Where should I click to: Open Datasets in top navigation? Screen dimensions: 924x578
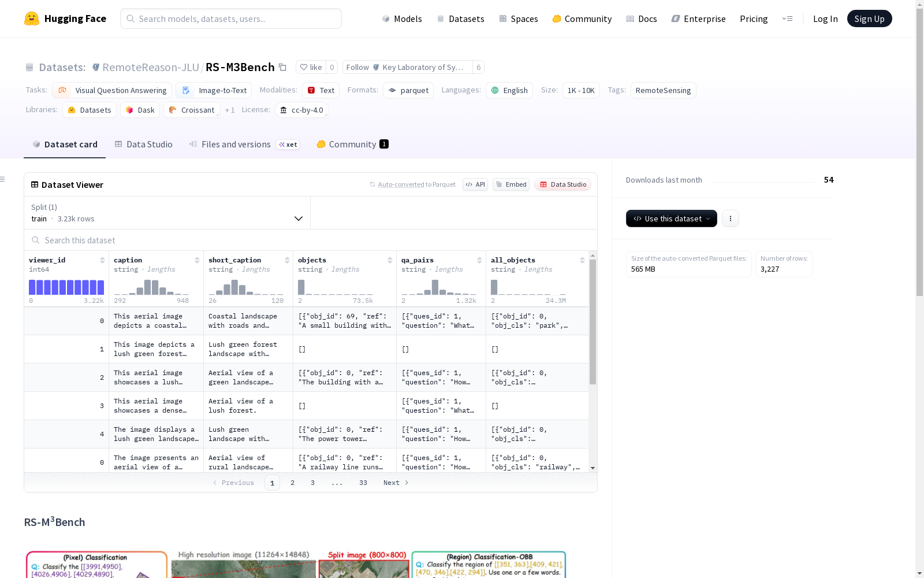tap(460, 18)
